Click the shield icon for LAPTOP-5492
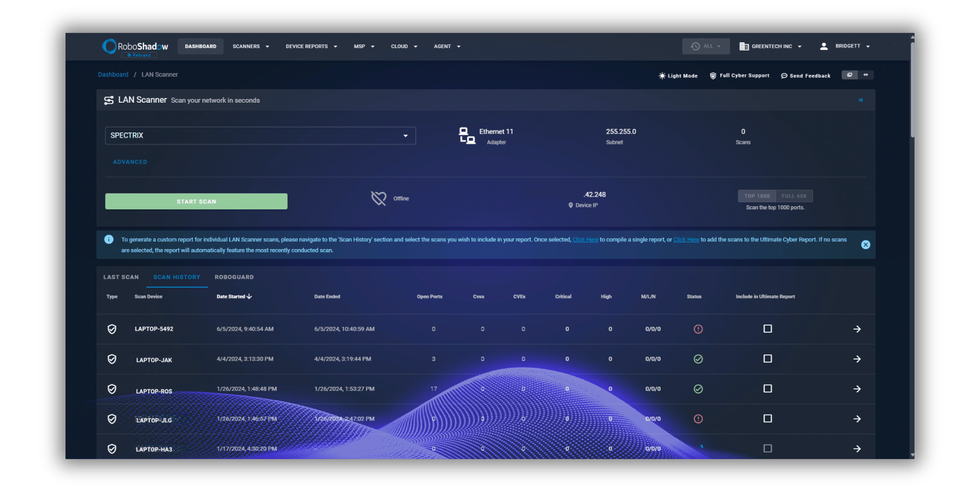 tap(112, 329)
